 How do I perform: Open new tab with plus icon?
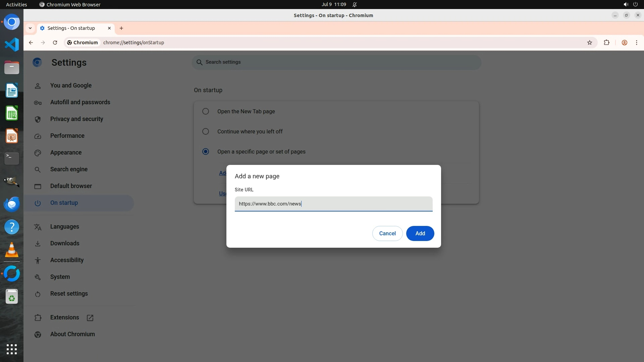coord(121,28)
